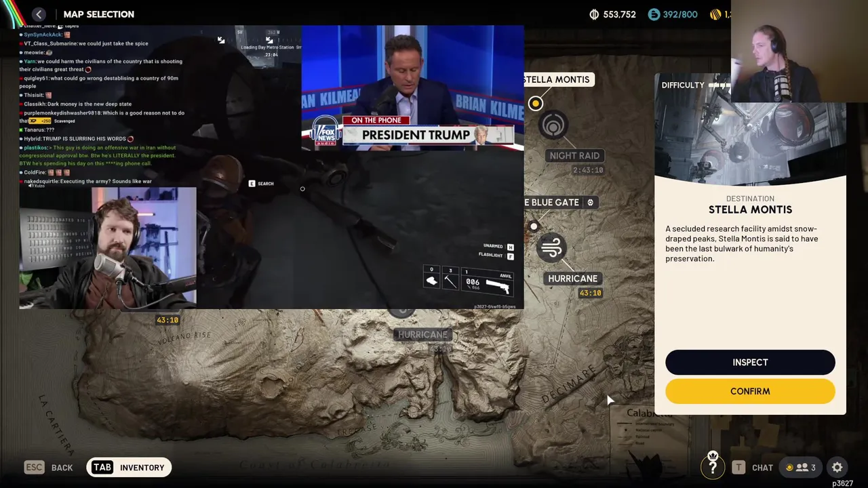Click the difficulty indicator bars

tap(720, 85)
